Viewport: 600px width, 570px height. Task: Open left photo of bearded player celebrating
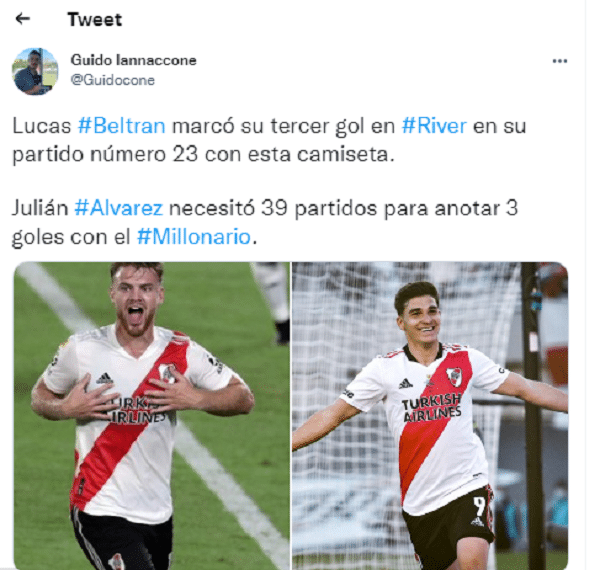(152, 416)
